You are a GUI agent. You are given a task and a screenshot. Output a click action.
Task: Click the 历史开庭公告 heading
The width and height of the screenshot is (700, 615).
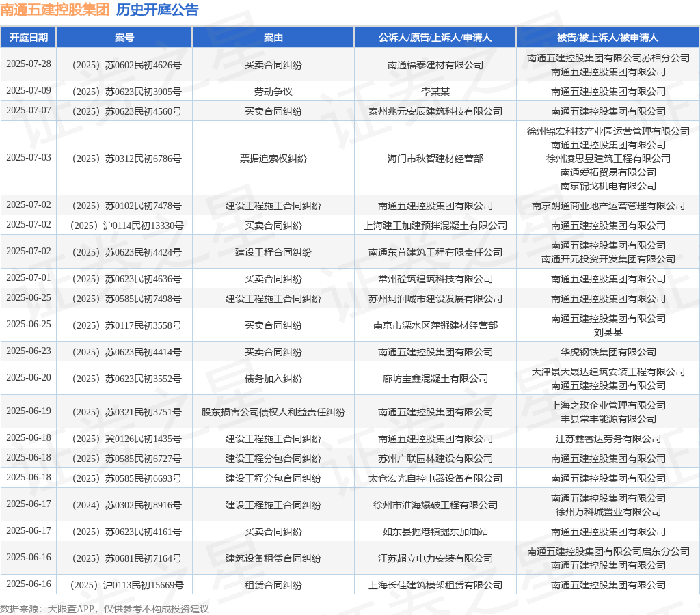click(x=157, y=10)
